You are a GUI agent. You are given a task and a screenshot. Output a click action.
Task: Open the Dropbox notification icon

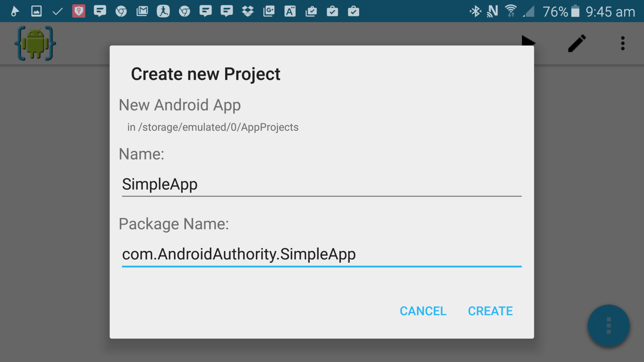click(x=248, y=11)
